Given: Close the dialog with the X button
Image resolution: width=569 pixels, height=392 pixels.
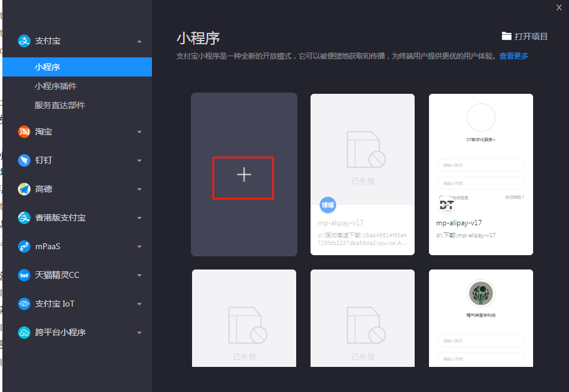Looking at the screenshot, I should click(x=559, y=8).
